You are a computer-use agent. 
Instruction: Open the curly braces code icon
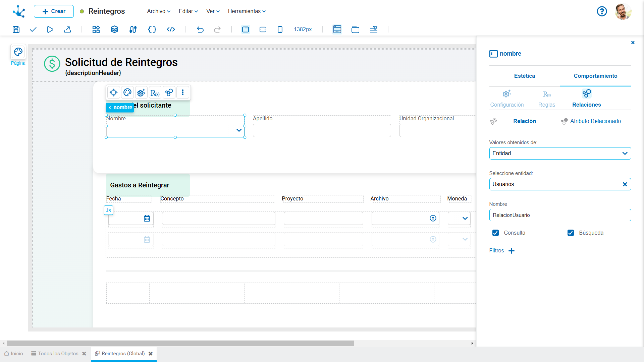pyautogui.click(x=152, y=29)
